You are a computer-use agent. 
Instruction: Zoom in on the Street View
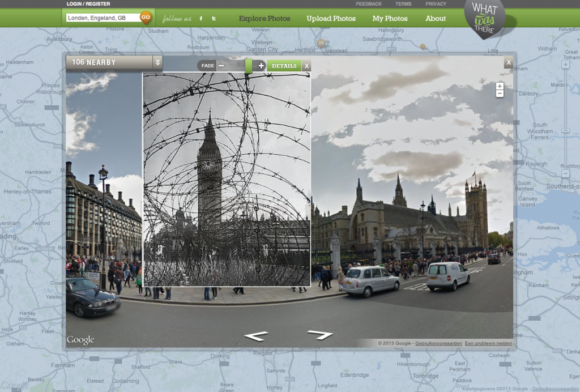(500, 86)
